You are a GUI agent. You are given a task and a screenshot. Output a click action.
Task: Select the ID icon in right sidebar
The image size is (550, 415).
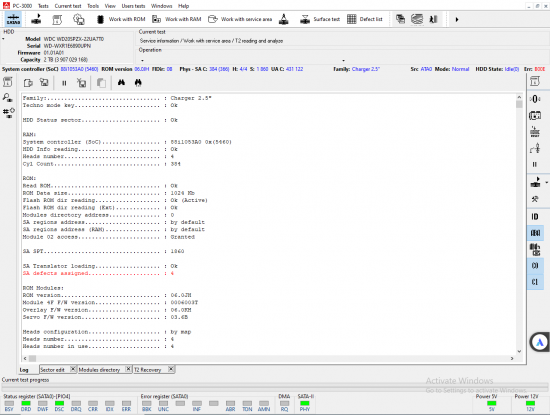535,216
